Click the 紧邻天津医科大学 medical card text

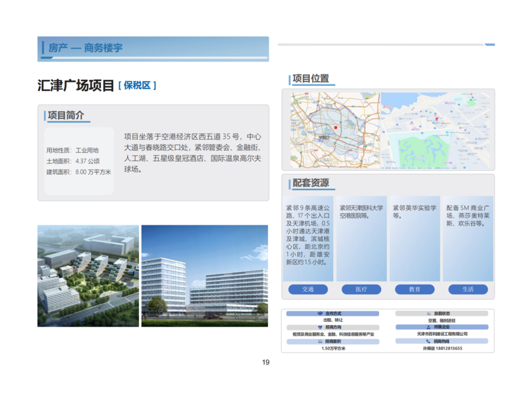(361, 211)
